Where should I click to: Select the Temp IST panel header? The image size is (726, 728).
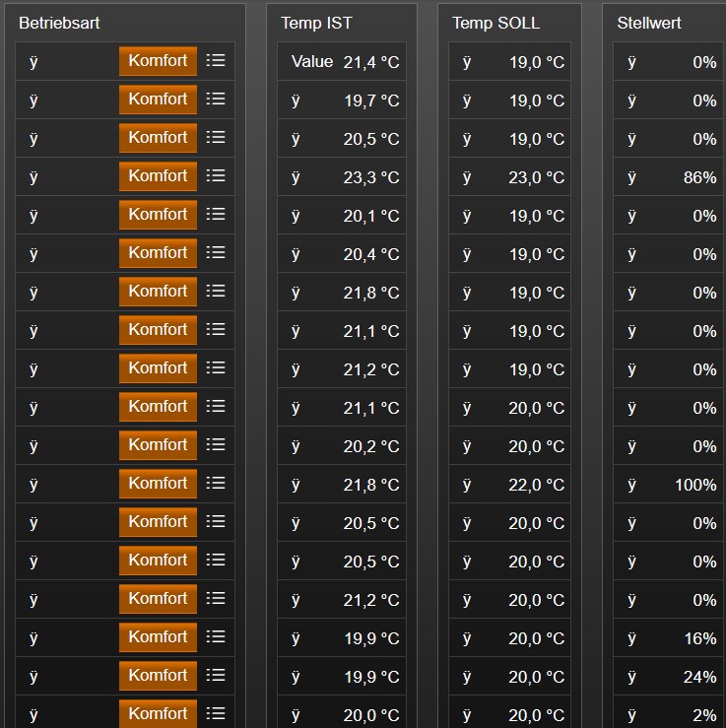coord(316,23)
